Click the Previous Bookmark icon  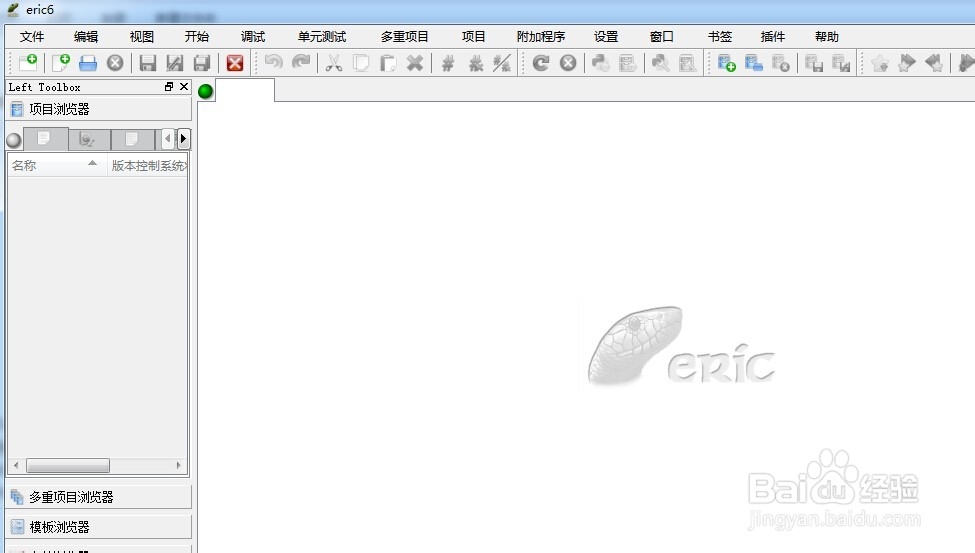(934, 63)
